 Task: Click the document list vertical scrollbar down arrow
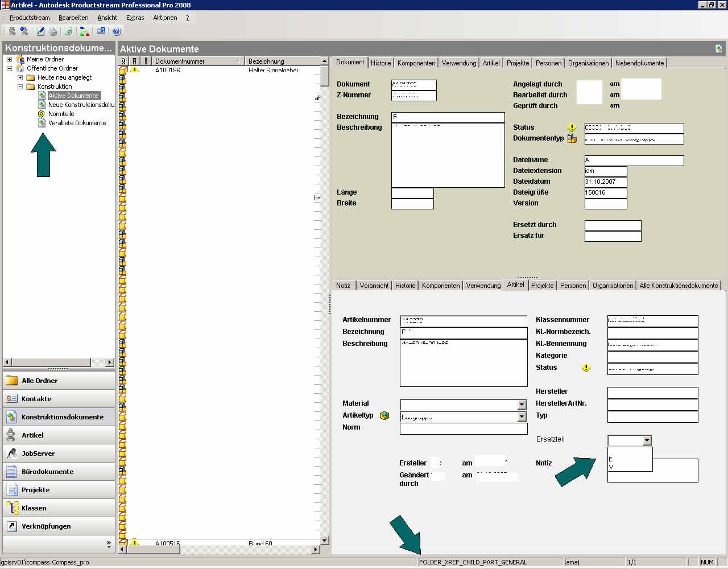pyautogui.click(x=325, y=541)
